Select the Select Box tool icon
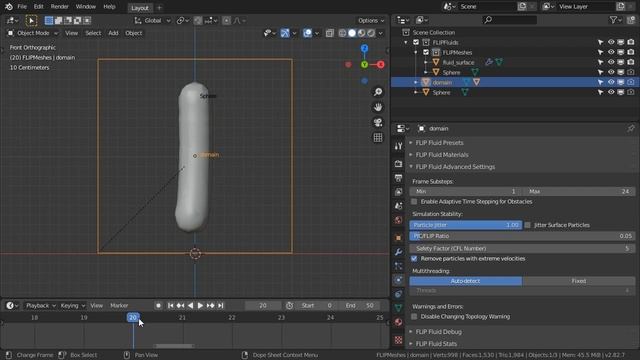Image resolution: width=640 pixels, height=360 pixels. [x=31, y=20]
